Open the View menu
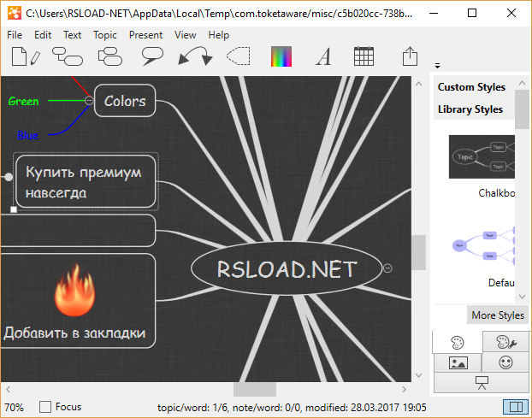 (186, 35)
